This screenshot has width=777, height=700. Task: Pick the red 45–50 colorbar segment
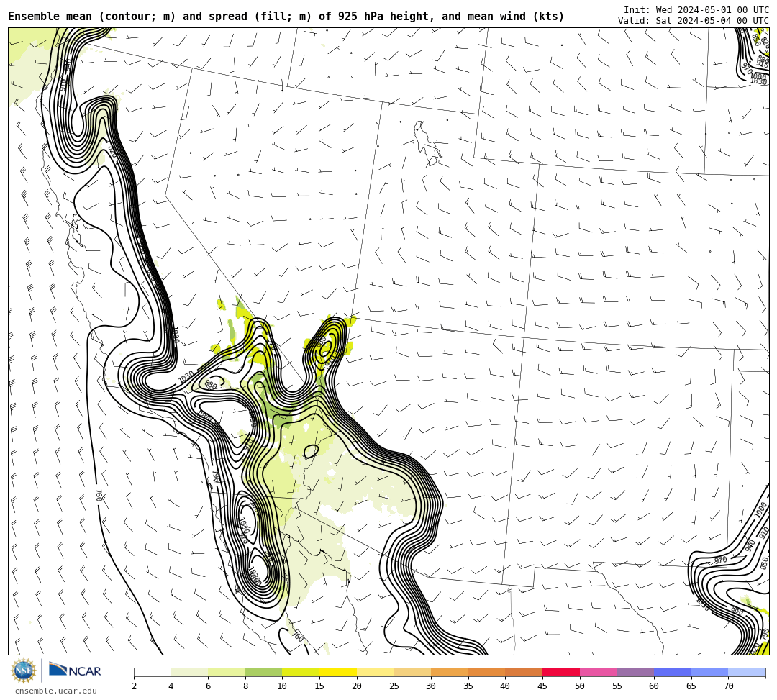561,673
